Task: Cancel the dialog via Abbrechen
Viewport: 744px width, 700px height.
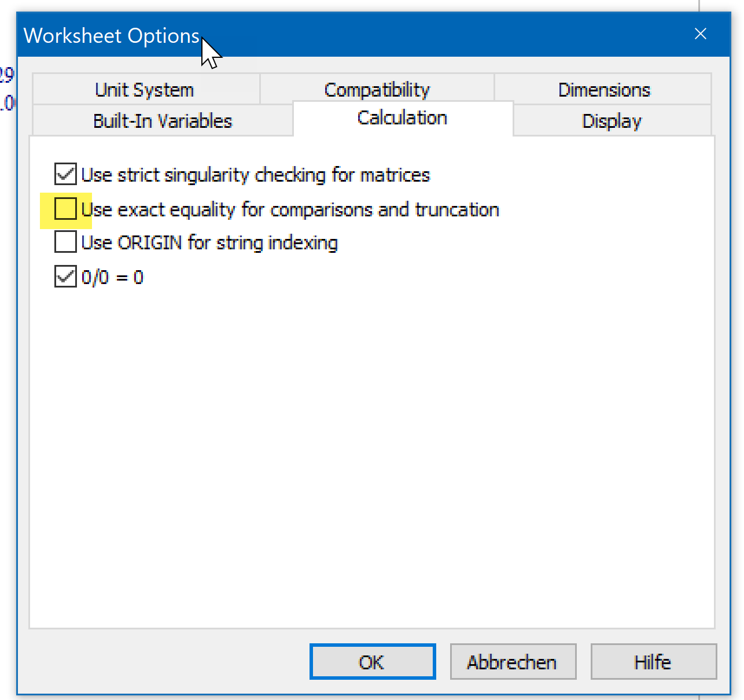Action: pos(513,661)
